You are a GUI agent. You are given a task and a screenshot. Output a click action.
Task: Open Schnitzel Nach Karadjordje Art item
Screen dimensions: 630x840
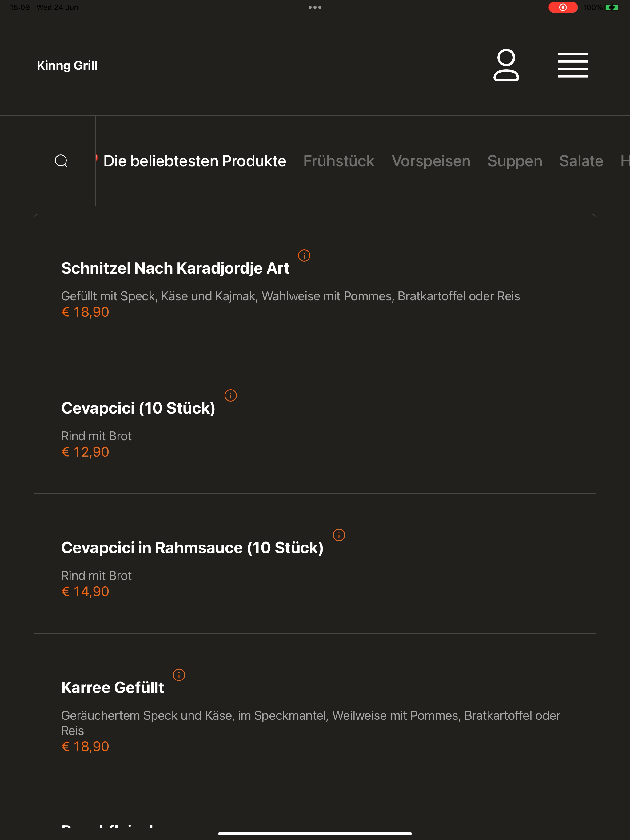coord(315,284)
